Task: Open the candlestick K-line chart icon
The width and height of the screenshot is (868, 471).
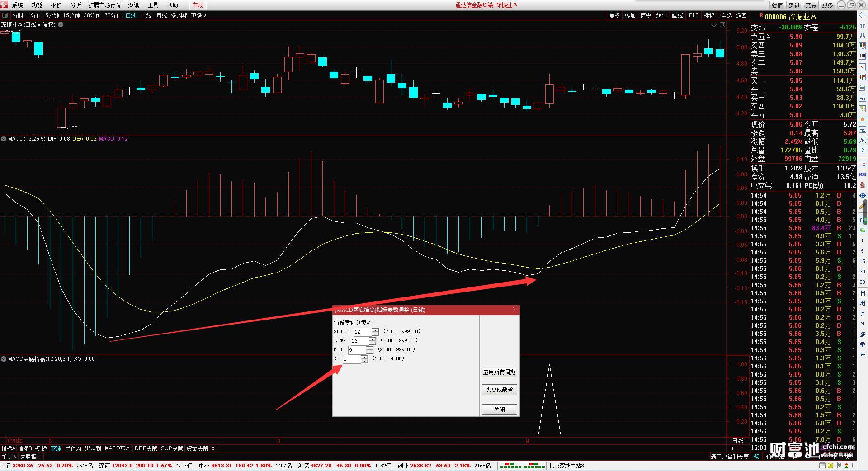Action: (x=863, y=77)
